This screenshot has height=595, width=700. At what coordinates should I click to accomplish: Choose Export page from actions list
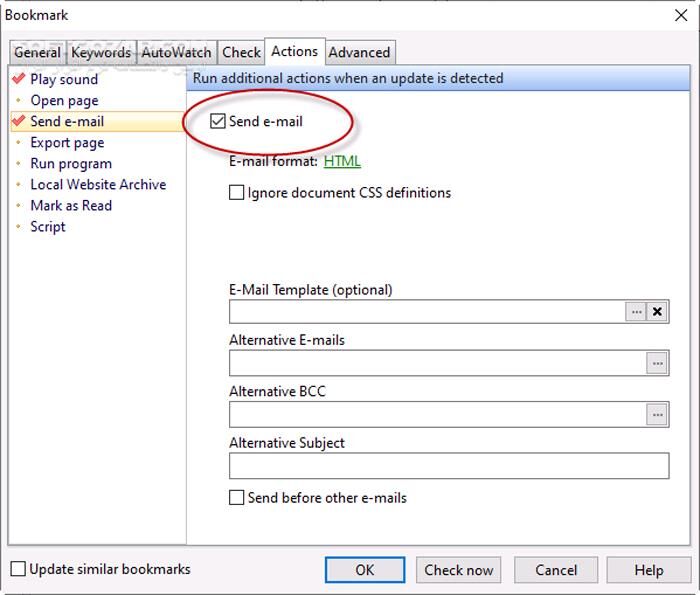(67, 143)
